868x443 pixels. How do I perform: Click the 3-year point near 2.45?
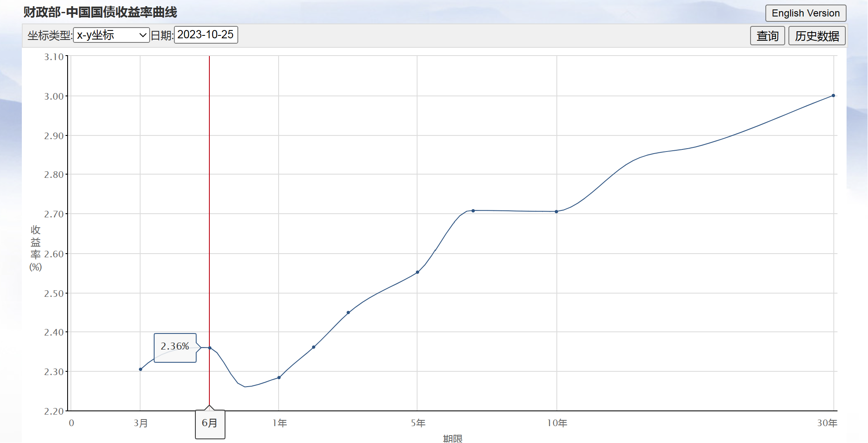point(348,312)
